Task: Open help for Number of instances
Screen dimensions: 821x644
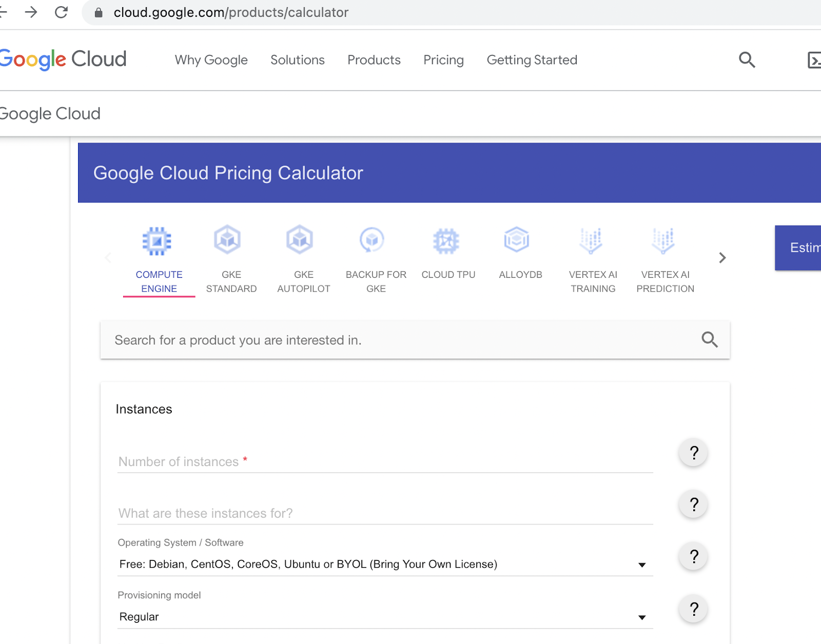Action: (694, 453)
